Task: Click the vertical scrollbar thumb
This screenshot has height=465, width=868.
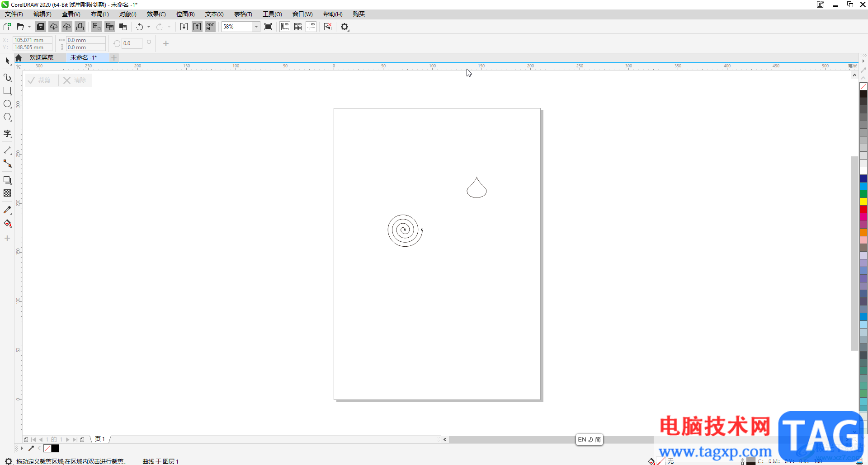Action: [x=854, y=253]
